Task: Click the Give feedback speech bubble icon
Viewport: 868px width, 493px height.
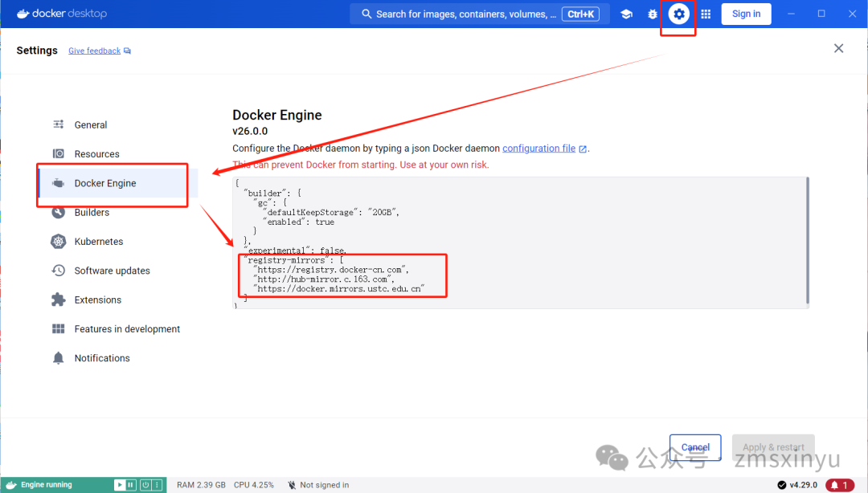Action: coord(127,51)
